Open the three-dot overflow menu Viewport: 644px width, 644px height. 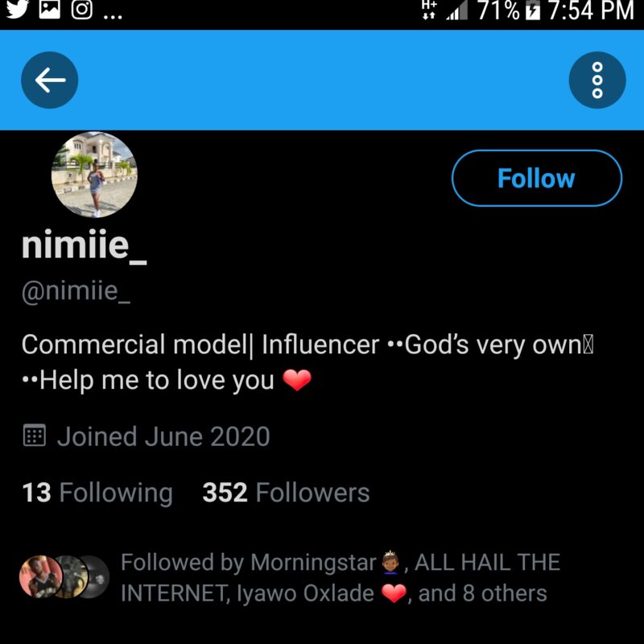click(x=597, y=80)
